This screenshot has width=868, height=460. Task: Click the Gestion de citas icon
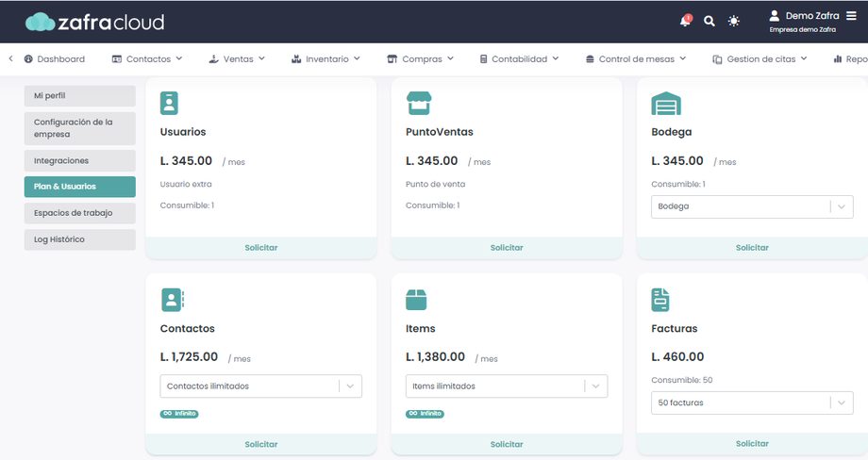(x=717, y=59)
